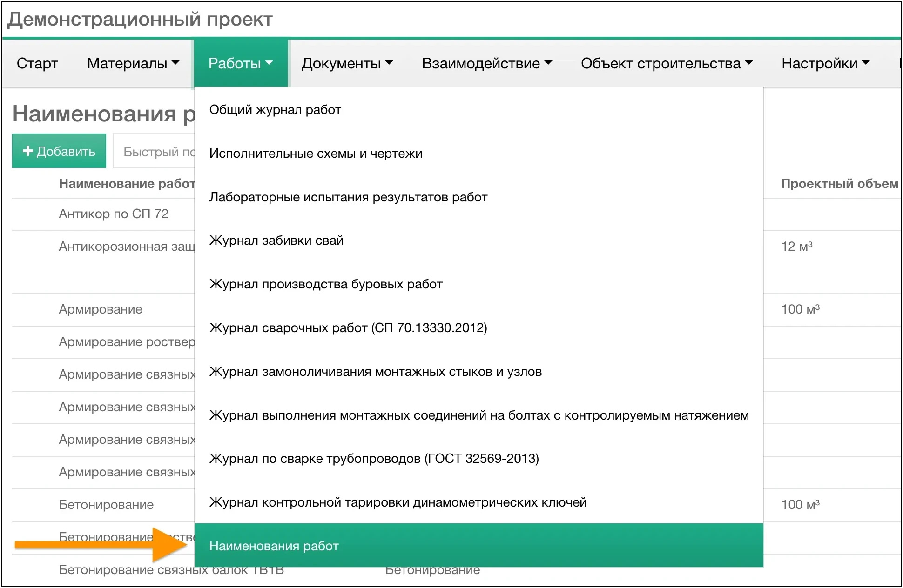
Task: Expand the Настройки dropdown menu
Action: click(x=825, y=63)
